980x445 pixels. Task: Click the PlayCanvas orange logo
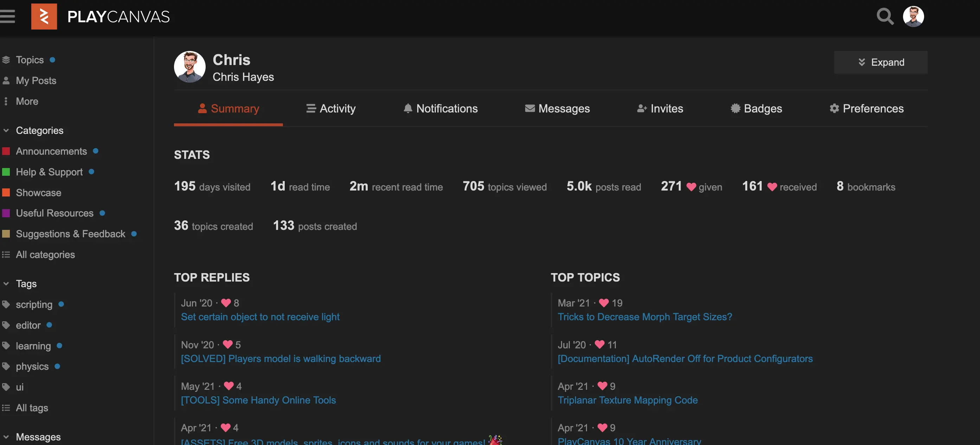44,17
